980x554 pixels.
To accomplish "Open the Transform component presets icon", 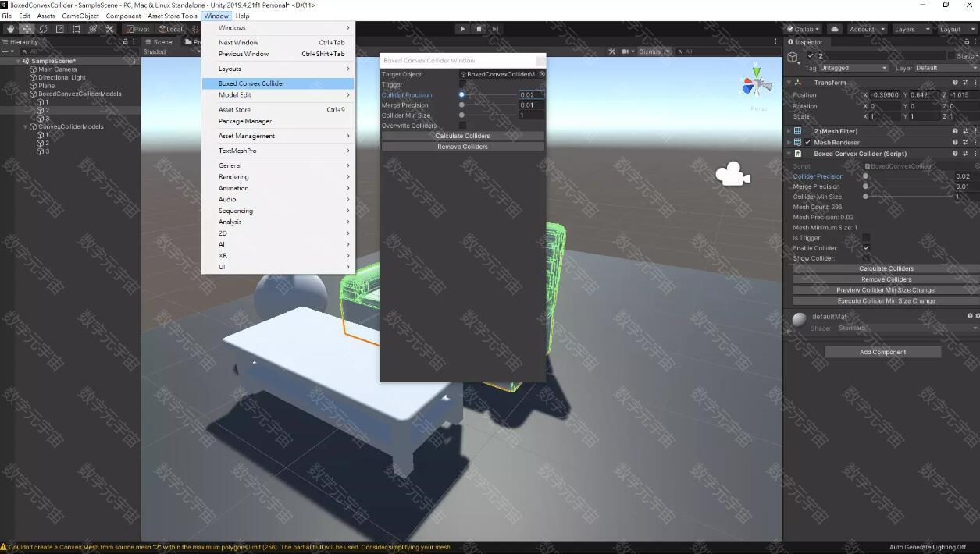I will coord(965,83).
